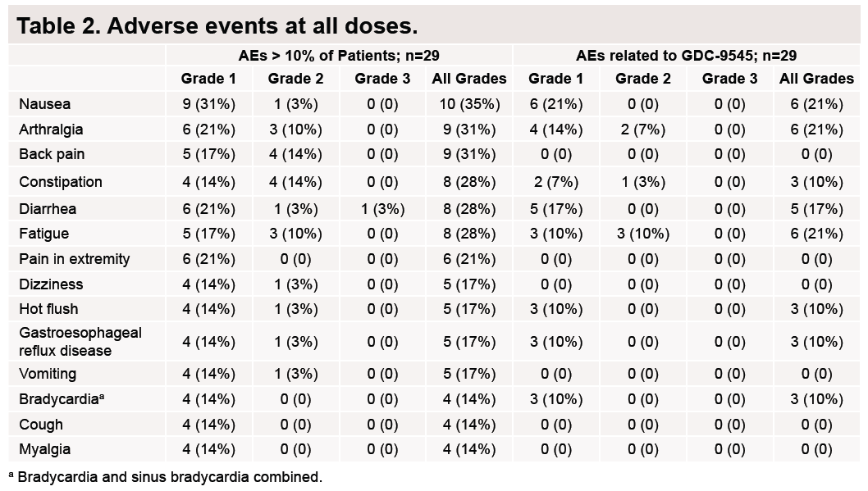Select the Diarrhea row label

[x=48, y=208]
